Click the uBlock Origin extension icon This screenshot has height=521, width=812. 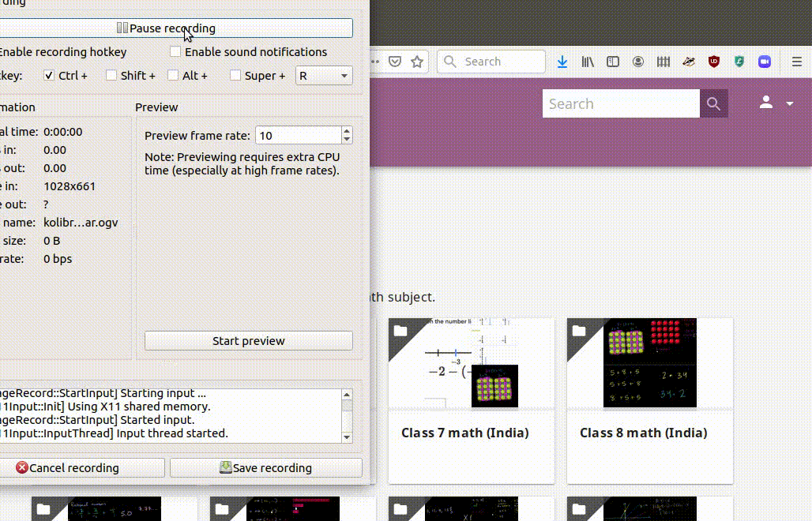tap(714, 62)
